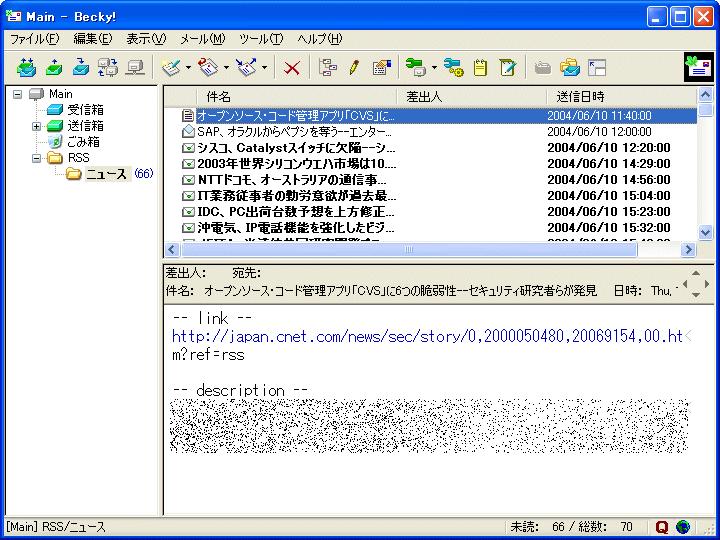This screenshot has height=540, width=720.
Task: Select the IDC、PC出荷台数 message row
Action: [430, 212]
